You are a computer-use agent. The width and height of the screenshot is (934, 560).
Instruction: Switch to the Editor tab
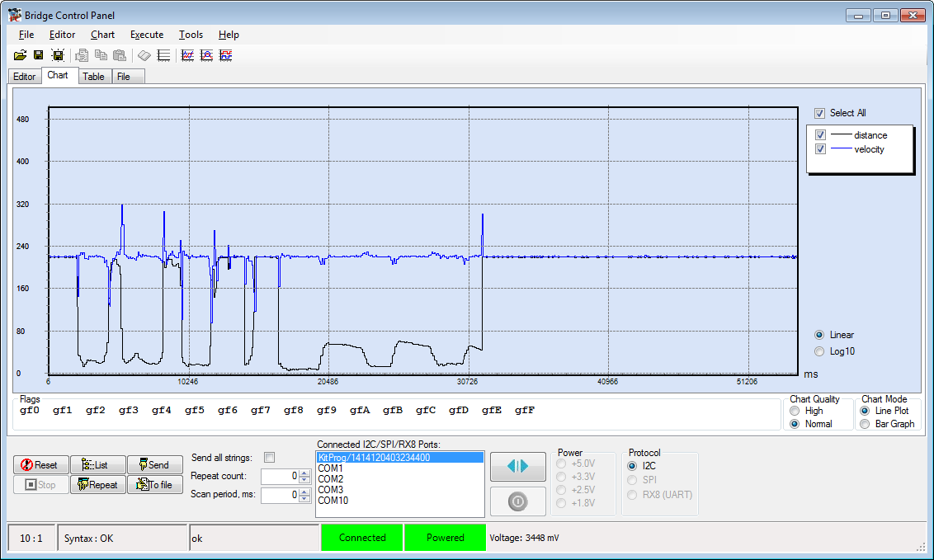point(25,76)
